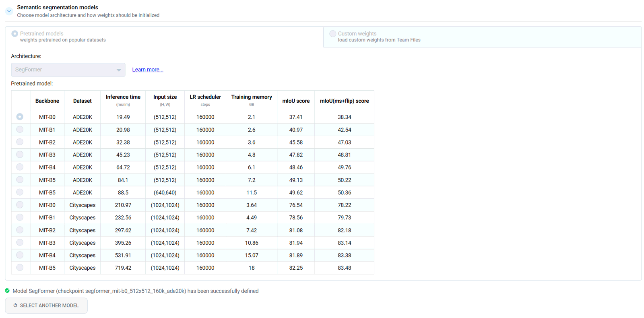
Task: Click the mIoU(ms+flip) score column header
Action: click(x=344, y=101)
